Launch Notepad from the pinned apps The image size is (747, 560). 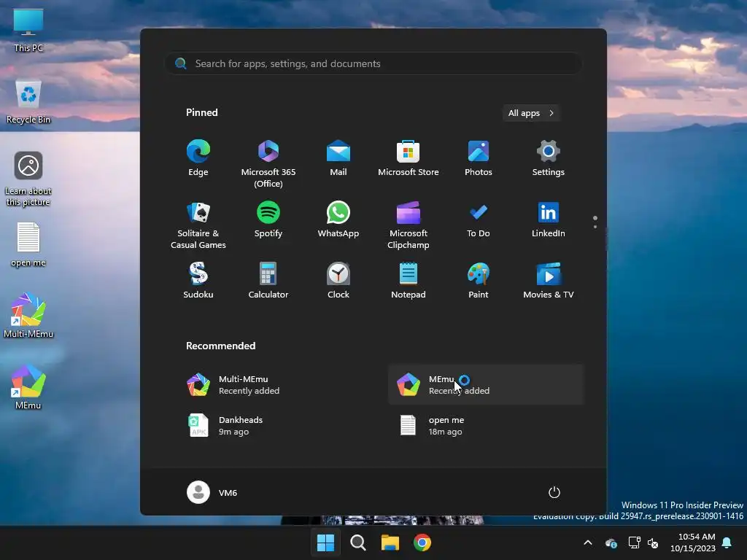(409, 281)
